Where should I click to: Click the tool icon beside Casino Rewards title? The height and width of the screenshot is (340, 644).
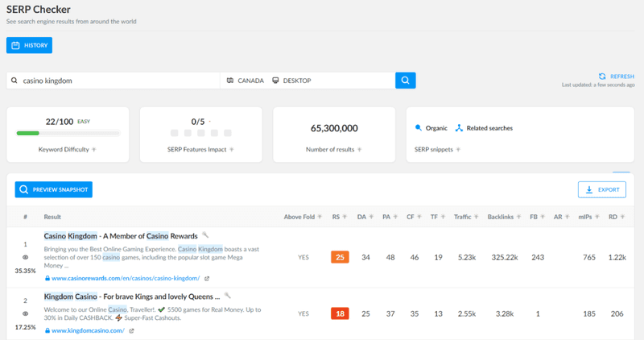pos(206,235)
